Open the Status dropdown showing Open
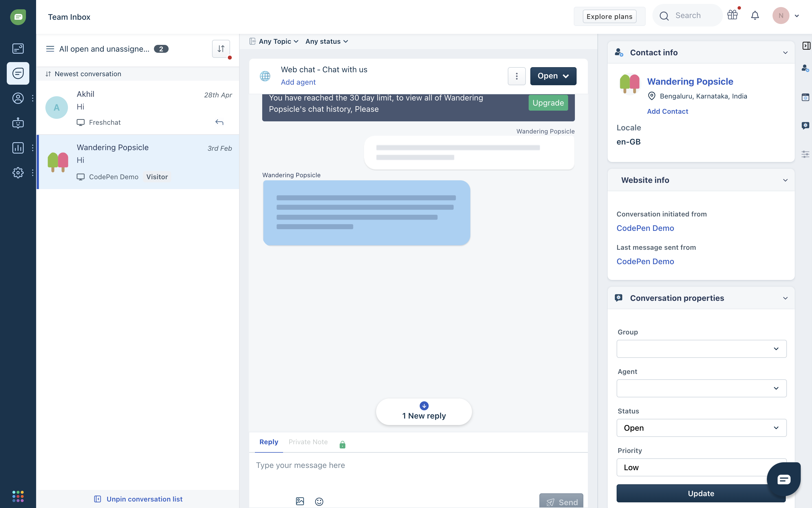812x508 pixels. 701,428
